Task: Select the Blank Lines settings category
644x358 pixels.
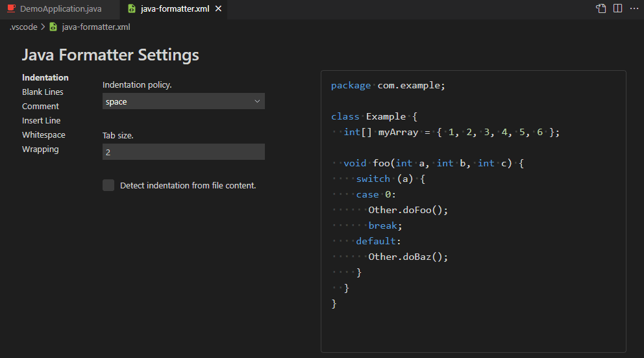Action: pyautogui.click(x=43, y=92)
